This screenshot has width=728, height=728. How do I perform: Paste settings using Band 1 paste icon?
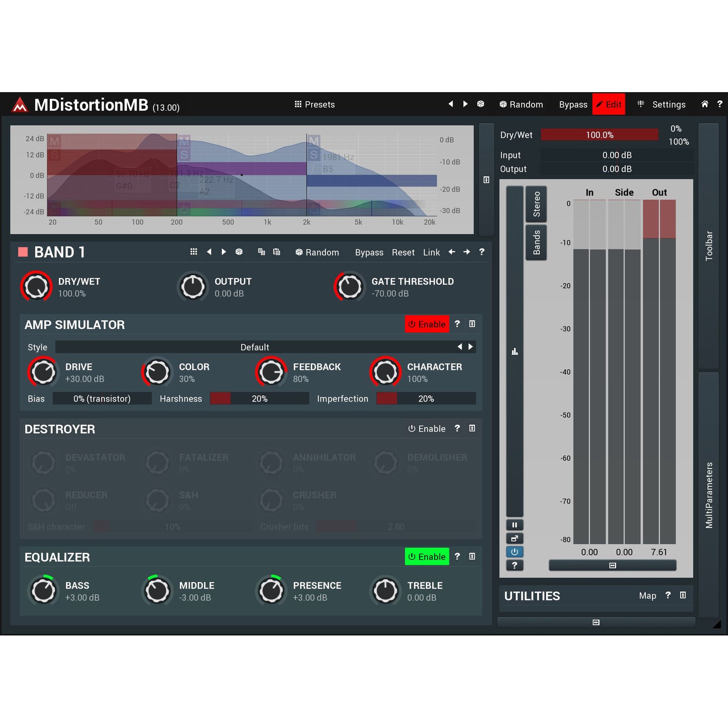(277, 252)
